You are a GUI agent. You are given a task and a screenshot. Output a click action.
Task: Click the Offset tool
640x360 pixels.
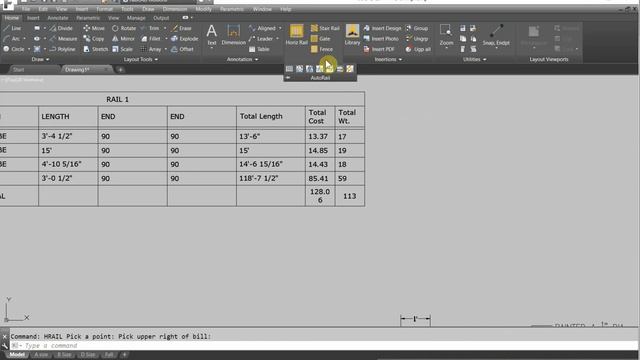182,49
